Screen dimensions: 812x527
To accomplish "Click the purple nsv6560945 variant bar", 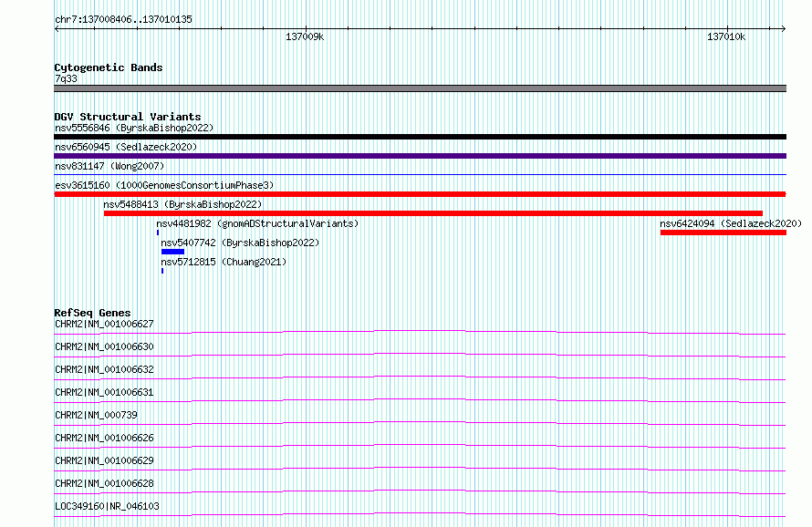I will (420, 156).
